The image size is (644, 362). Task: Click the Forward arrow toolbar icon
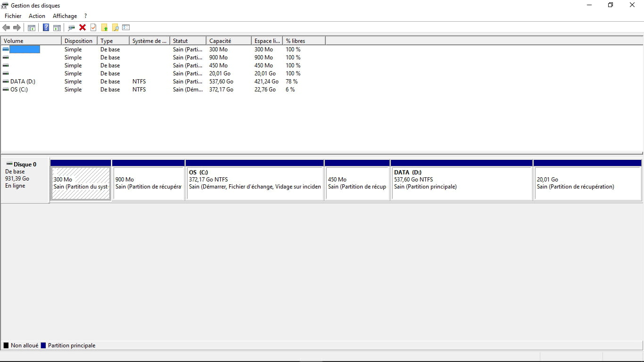[x=17, y=28]
